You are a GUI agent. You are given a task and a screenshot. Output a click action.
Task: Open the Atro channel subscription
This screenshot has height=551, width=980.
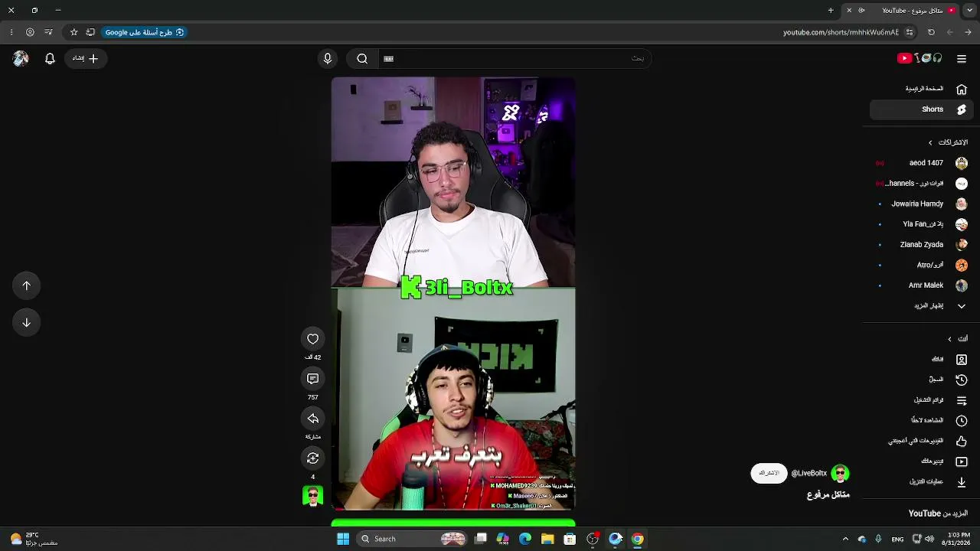(x=920, y=265)
